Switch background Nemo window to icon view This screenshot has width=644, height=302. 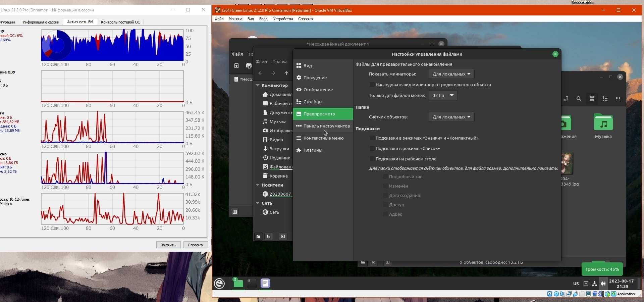point(592,99)
